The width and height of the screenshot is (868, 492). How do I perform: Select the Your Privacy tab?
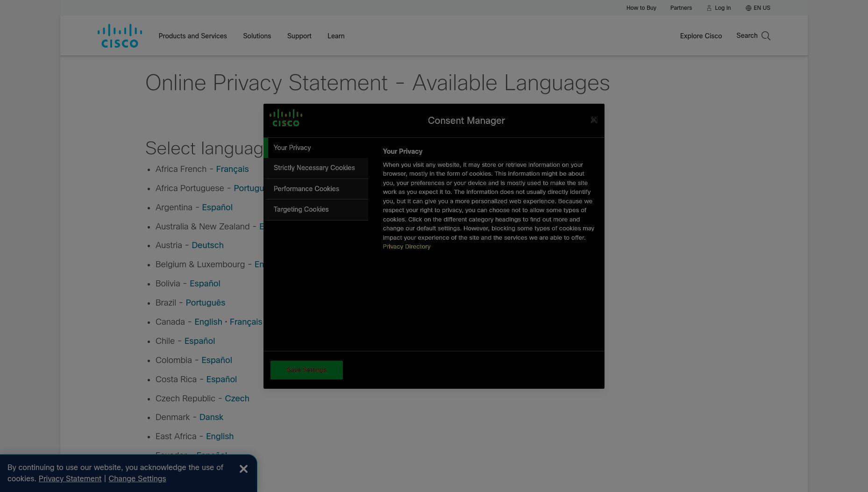pyautogui.click(x=316, y=148)
